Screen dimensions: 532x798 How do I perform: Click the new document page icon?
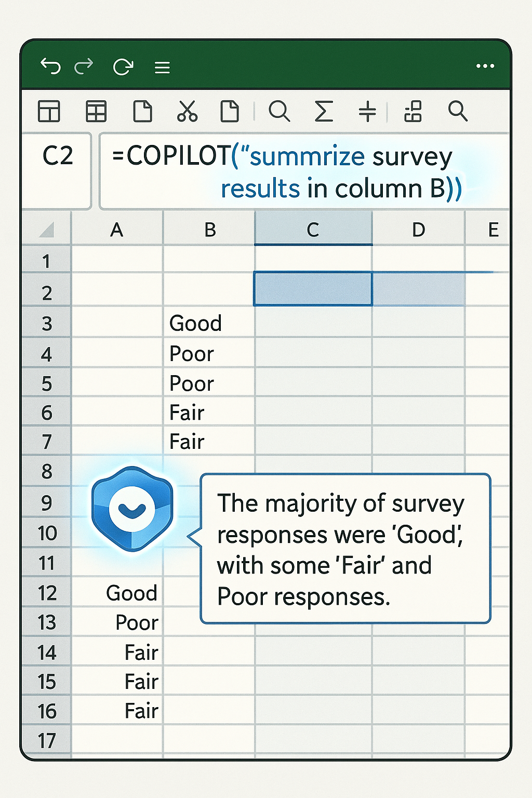click(x=142, y=111)
